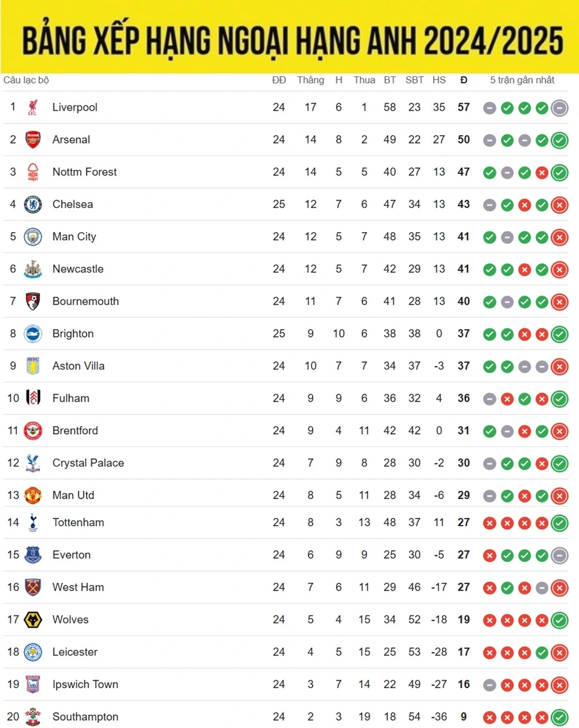Click Liverpool's latest draw result icon
This screenshot has height=728, width=579.
click(559, 108)
